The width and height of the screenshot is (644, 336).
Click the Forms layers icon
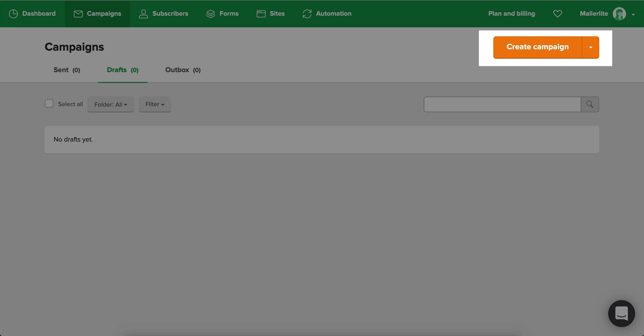tap(210, 14)
